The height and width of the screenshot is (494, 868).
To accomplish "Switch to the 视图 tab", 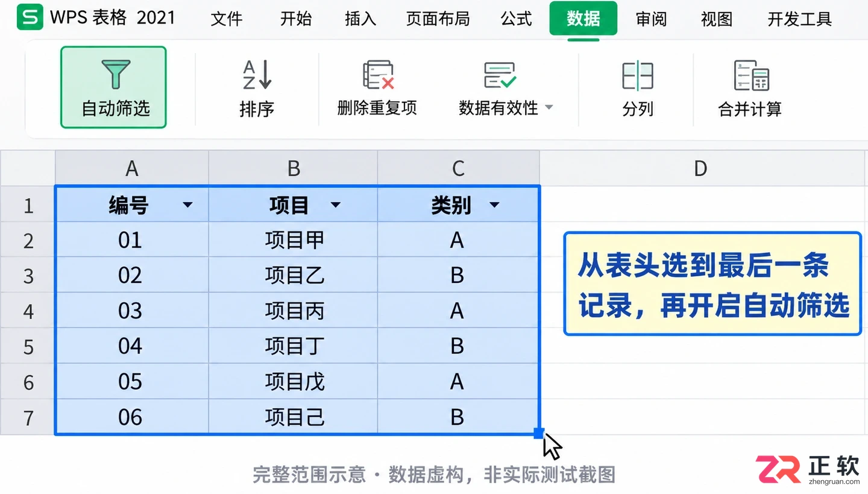I will [717, 19].
